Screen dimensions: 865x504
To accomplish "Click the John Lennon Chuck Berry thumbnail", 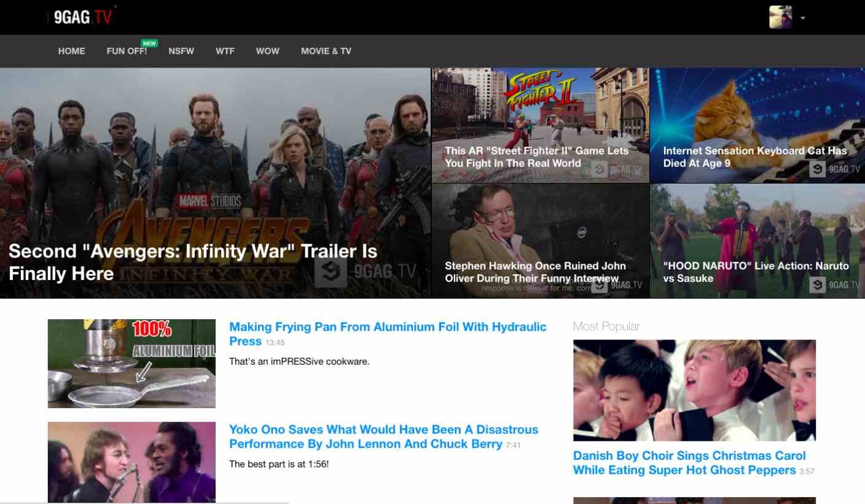I will click(x=131, y=462).
